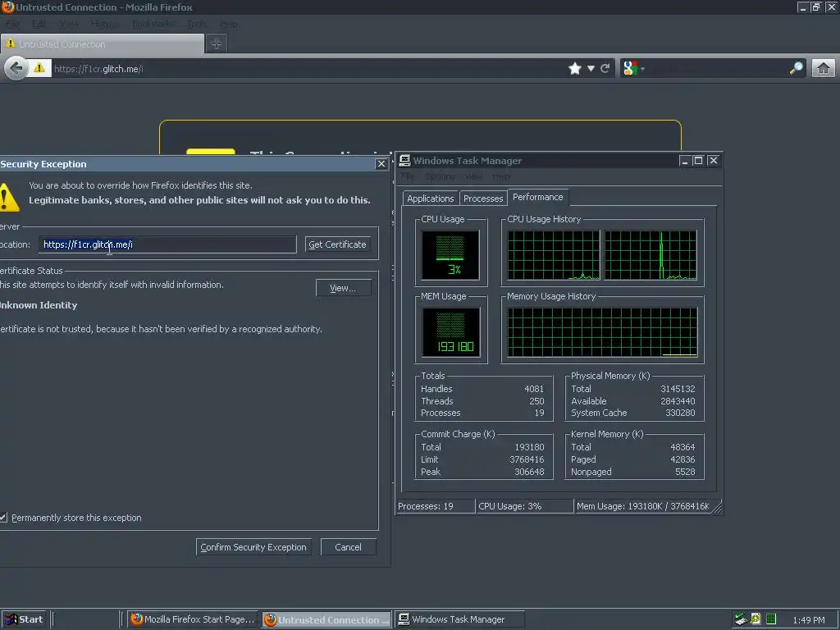Click the safely remove hardware tray icon
The image size is (840, 630).
pyautogui.click(x=741, y=619)
